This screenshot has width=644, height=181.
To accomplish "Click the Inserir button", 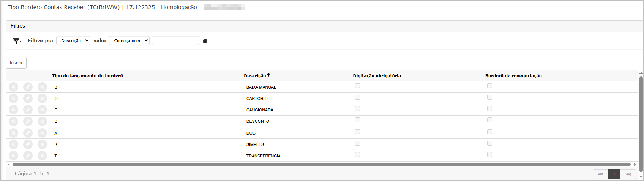I will pyautogui.click(x=16, y=63).
